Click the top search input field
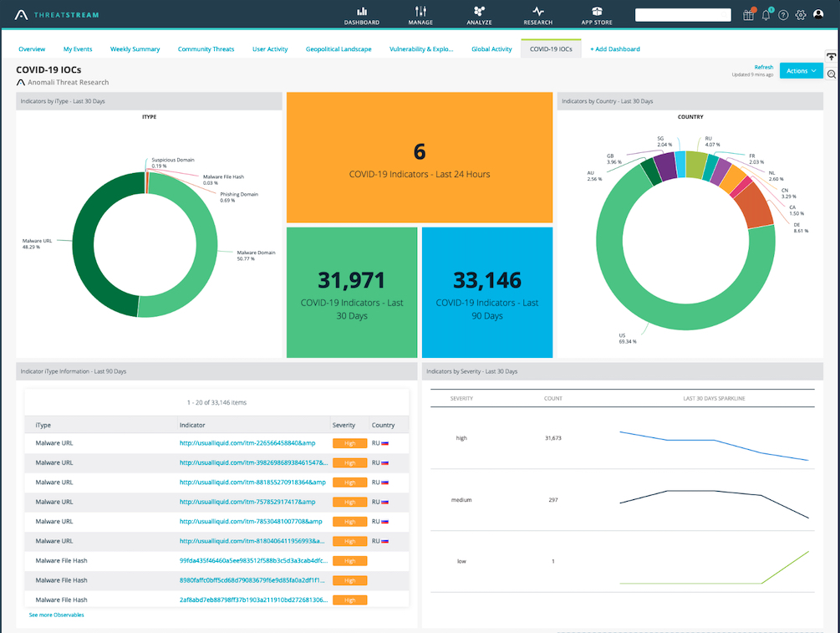 pos(683,15)
